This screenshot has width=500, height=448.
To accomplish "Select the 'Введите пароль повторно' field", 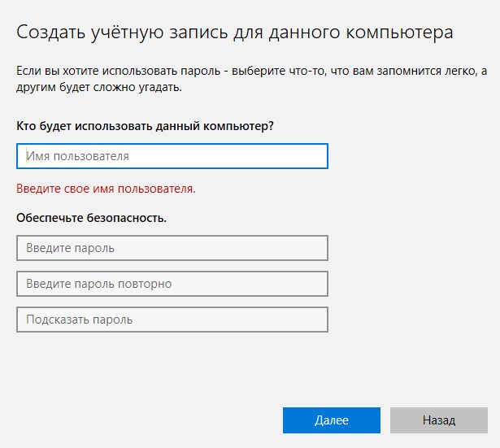I will 172,284.
